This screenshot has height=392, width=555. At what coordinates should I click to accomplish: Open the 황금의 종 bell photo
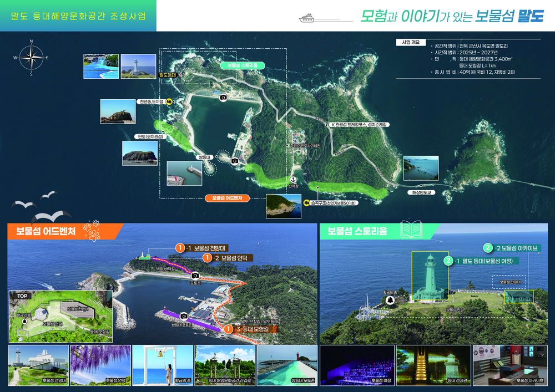coord(163,365)
